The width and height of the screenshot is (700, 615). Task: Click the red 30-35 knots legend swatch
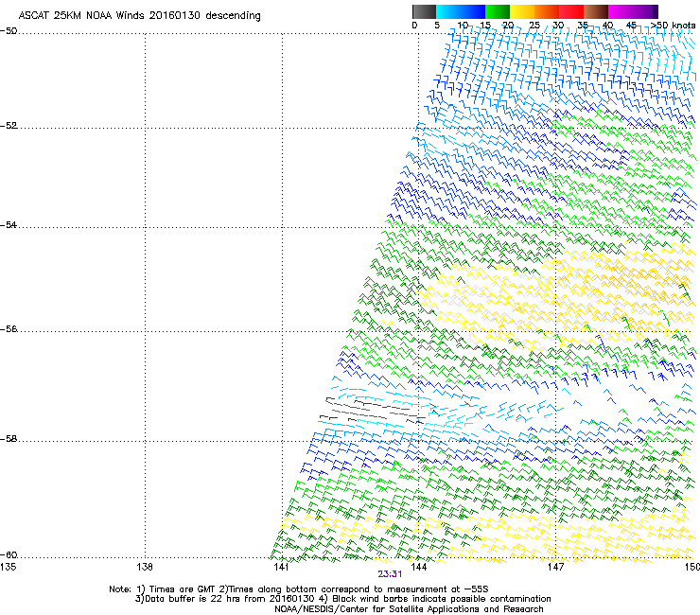[571, 11]
